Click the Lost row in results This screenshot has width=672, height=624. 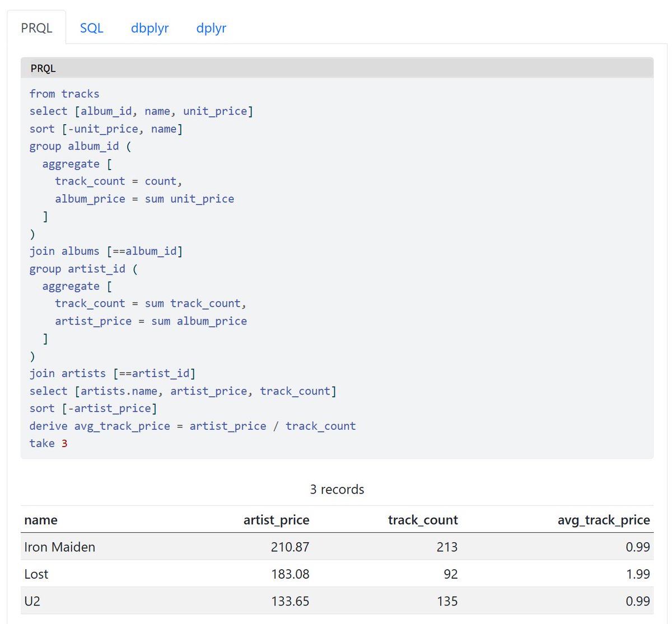click(x=336, y=574)
